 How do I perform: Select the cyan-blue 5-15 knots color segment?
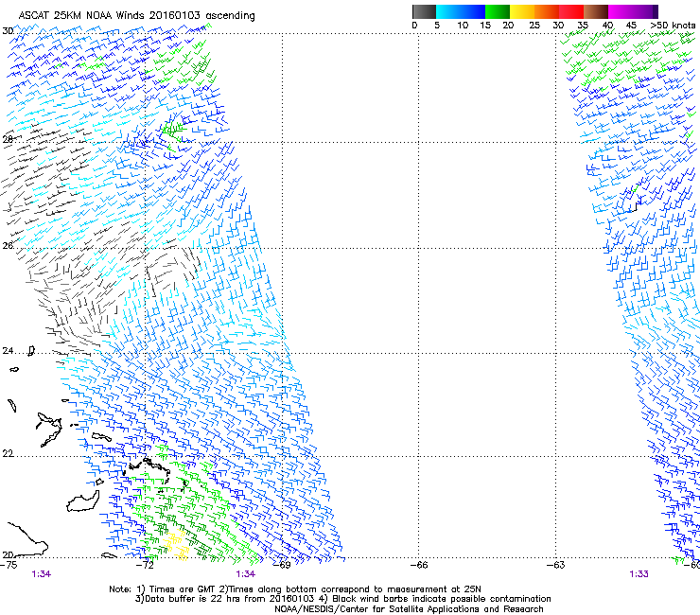(461, 11)
